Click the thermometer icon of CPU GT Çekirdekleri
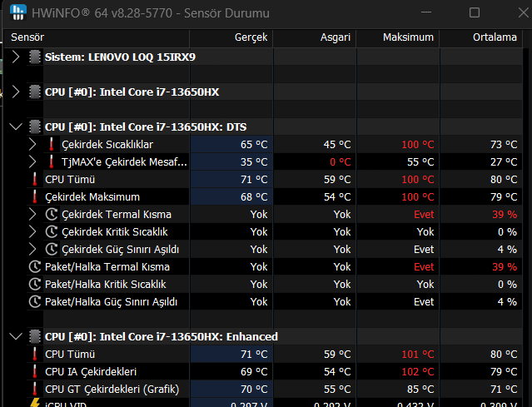The width and height of the screenshot is (532, 407). coord(35,389)
